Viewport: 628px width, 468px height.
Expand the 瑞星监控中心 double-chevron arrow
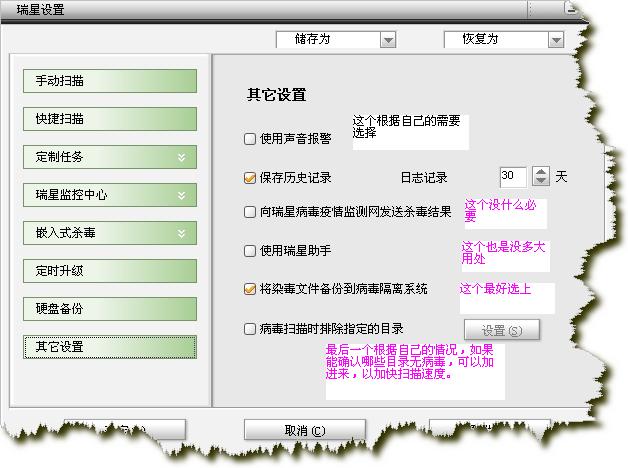(181, 195)
